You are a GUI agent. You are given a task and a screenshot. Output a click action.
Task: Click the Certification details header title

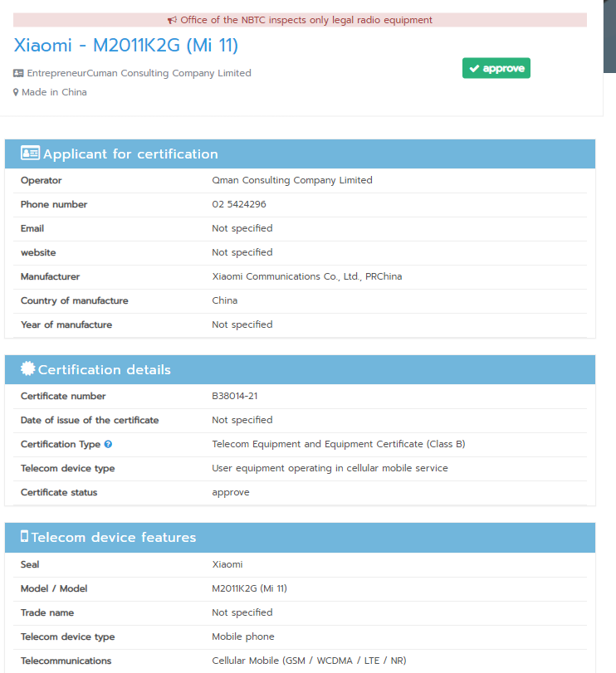105,370
